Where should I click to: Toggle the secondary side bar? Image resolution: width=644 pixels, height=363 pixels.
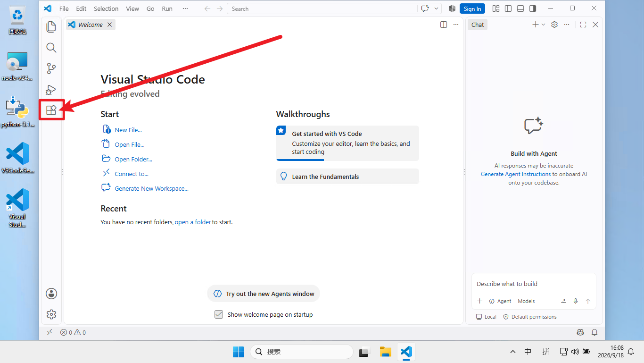(x=533, y=8)
